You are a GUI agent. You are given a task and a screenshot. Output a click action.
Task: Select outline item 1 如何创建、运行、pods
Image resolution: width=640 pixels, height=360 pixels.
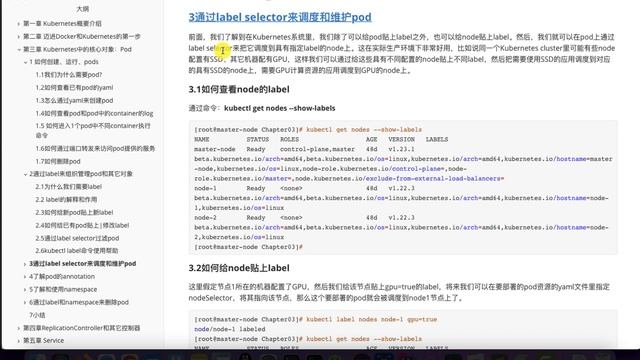64,62
